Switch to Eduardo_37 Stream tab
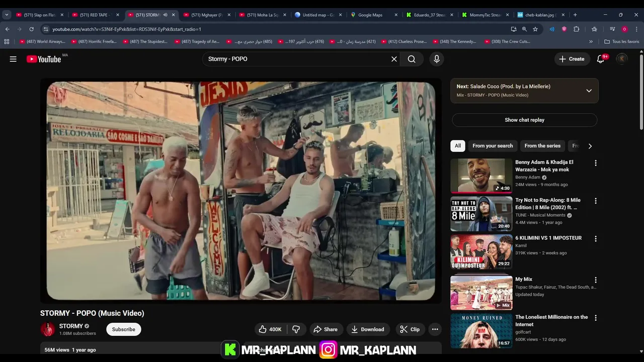This screenshot has width=644, height=362. point(430,15)
